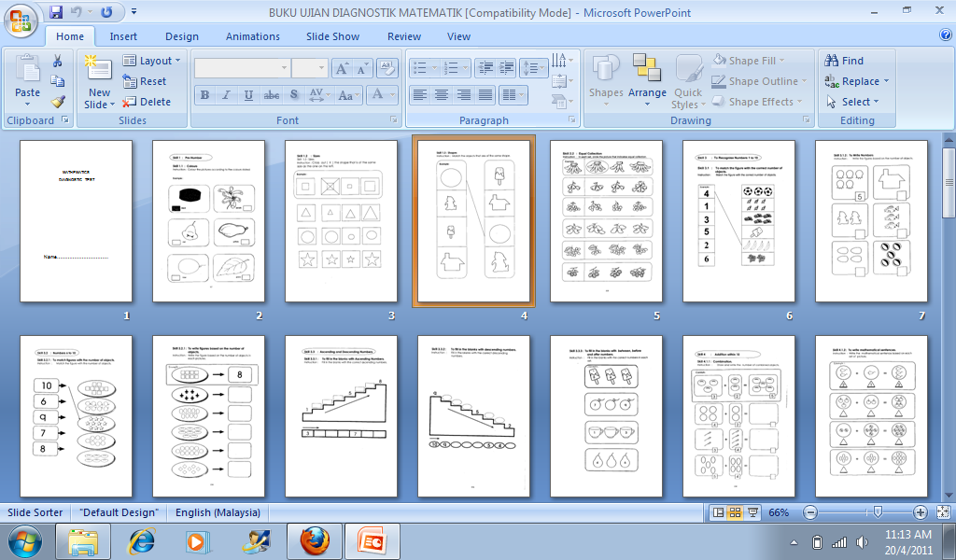Select slide 6 thumbnail

[739, 221]
